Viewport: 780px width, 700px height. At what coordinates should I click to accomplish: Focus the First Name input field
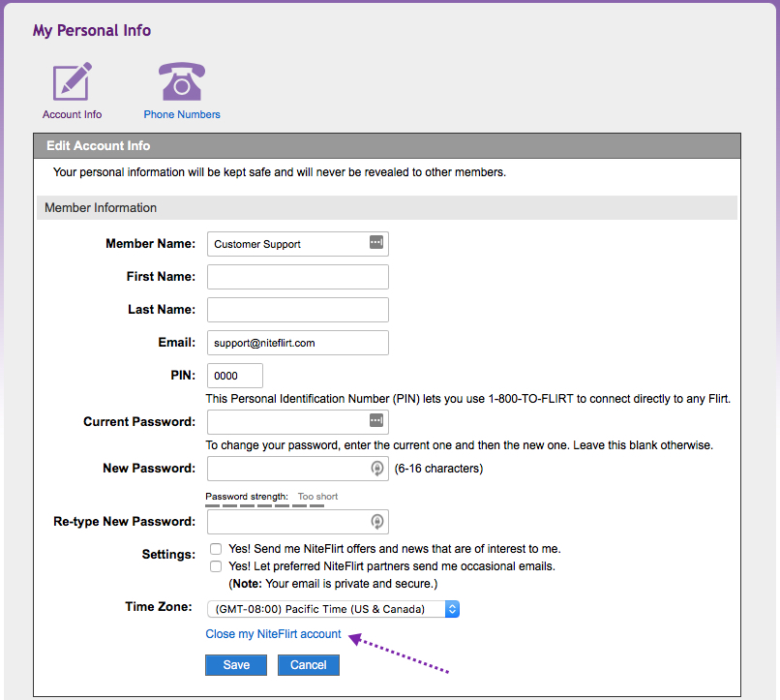[298, 277]
